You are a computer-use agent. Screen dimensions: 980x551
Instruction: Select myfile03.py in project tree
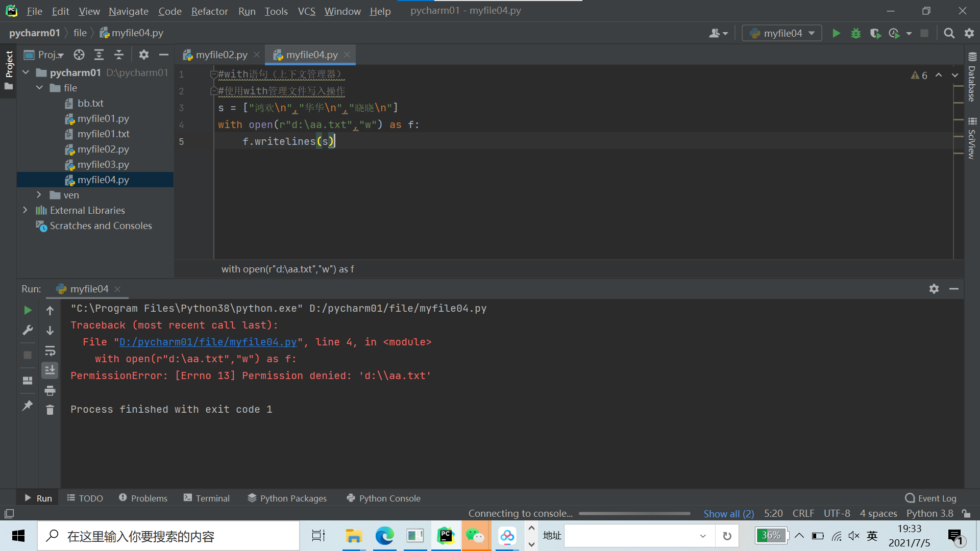[x=103, y=164]
